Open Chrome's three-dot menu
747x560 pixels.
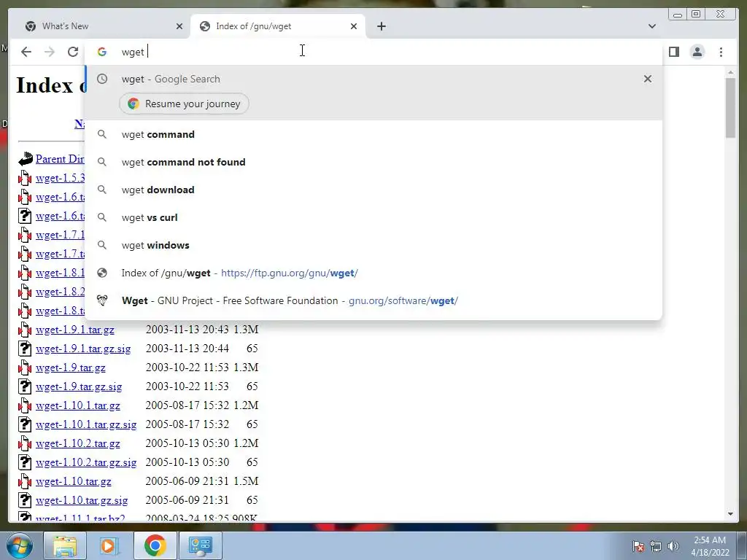721,52
